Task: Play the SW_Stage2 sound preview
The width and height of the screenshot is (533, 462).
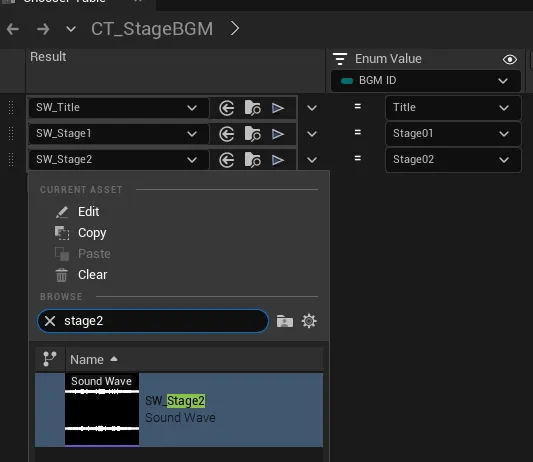Action: (x=278, y=160)
